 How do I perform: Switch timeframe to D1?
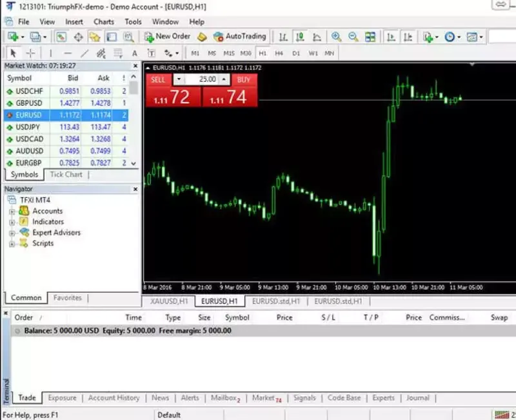coord(296,54)
